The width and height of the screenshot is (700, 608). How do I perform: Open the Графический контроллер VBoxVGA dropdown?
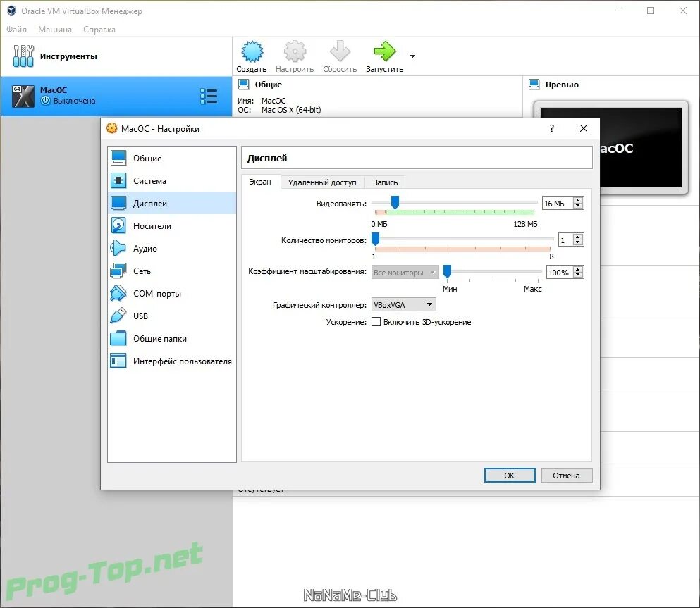403,304
